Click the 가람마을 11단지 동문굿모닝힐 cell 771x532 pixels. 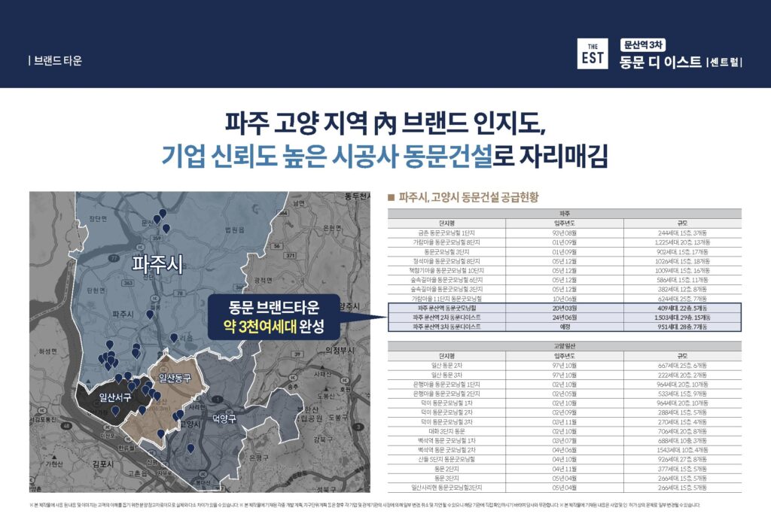[446, 298]
